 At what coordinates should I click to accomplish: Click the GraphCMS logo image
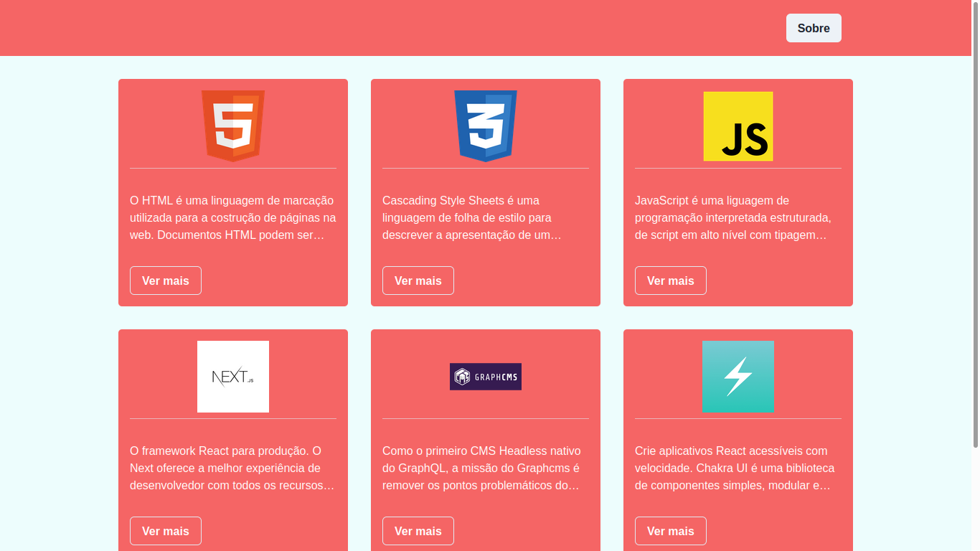coord(486,377)
